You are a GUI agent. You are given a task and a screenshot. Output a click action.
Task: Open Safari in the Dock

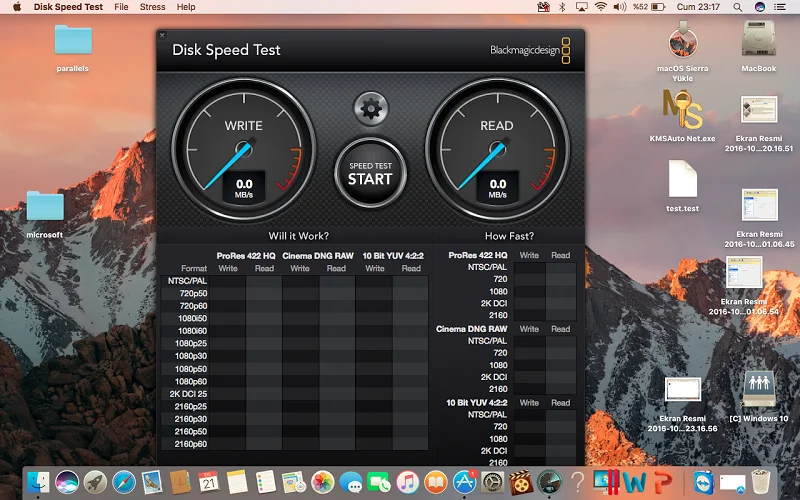pos(124,482)
